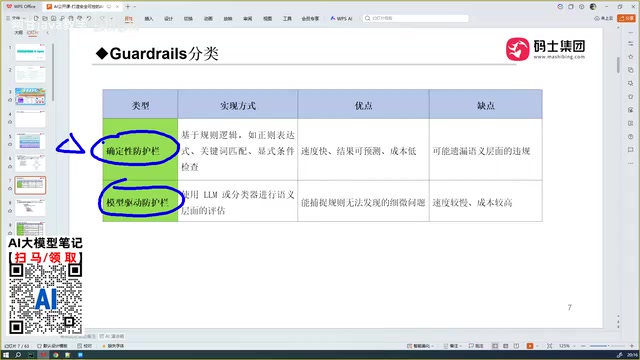Click the 缺失字体 missing fonts warning
The width and height of the screenshot is (640, 360).
(113, 346)
